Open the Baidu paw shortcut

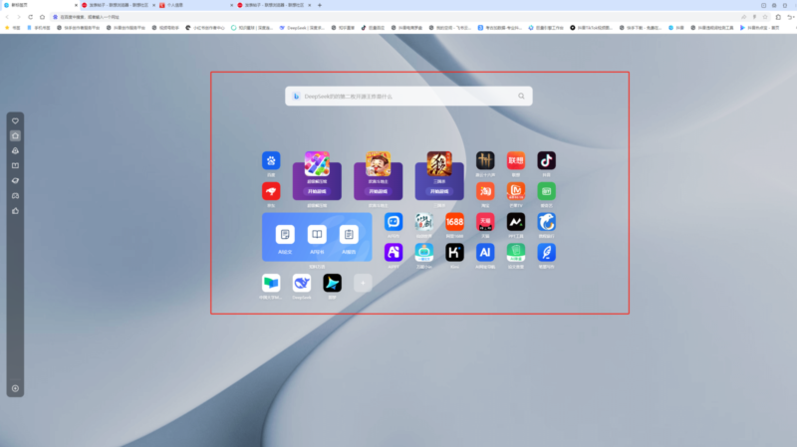271,161
